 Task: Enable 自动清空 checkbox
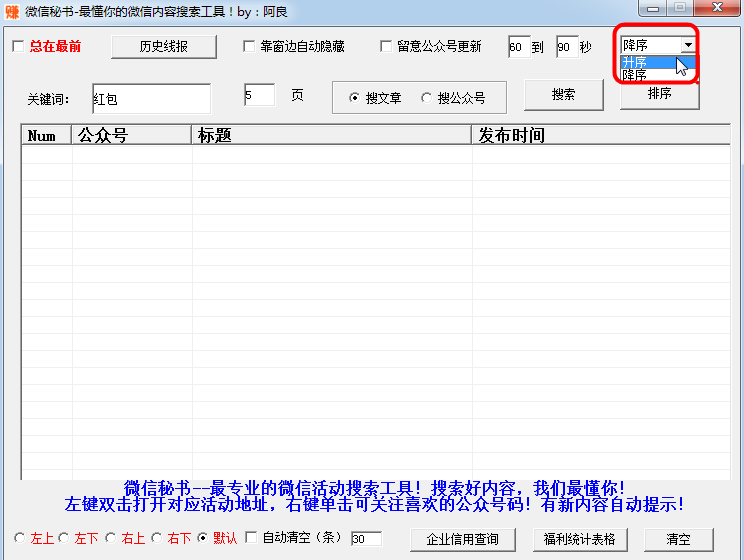click(x=251, y=538)
